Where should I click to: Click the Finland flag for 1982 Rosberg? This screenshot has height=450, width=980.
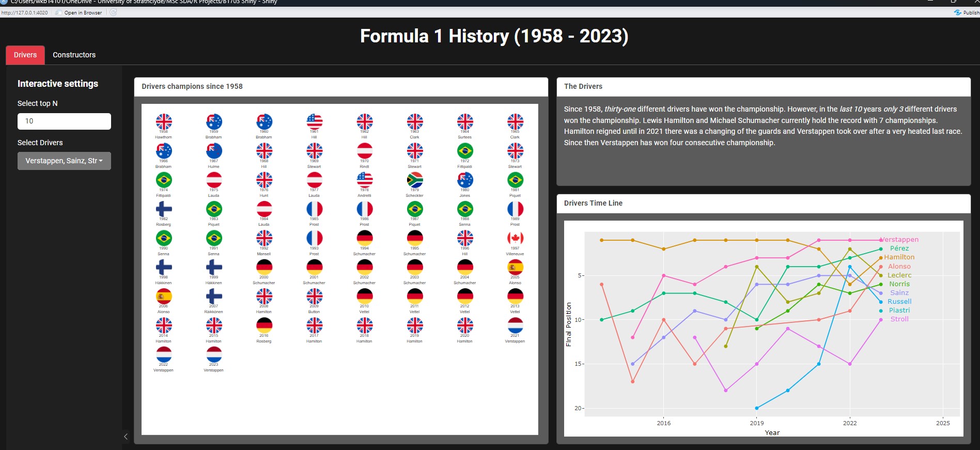(x=164, y=209)
